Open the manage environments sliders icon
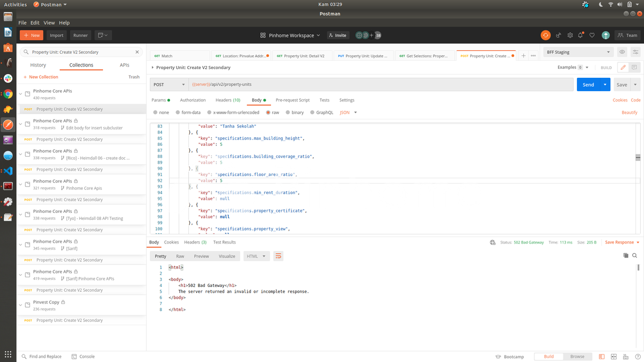This screenshot has width=644, height=362. (x=635, y=52)
